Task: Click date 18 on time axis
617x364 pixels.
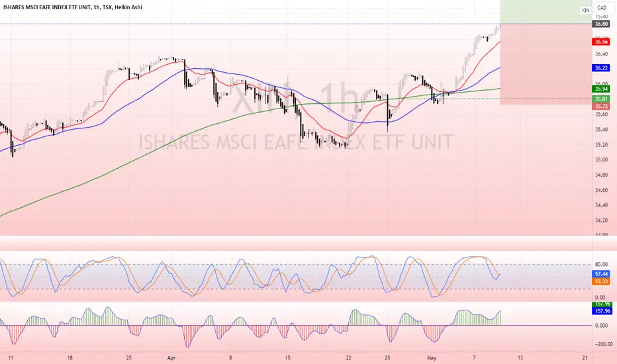Action: point(70,357)
